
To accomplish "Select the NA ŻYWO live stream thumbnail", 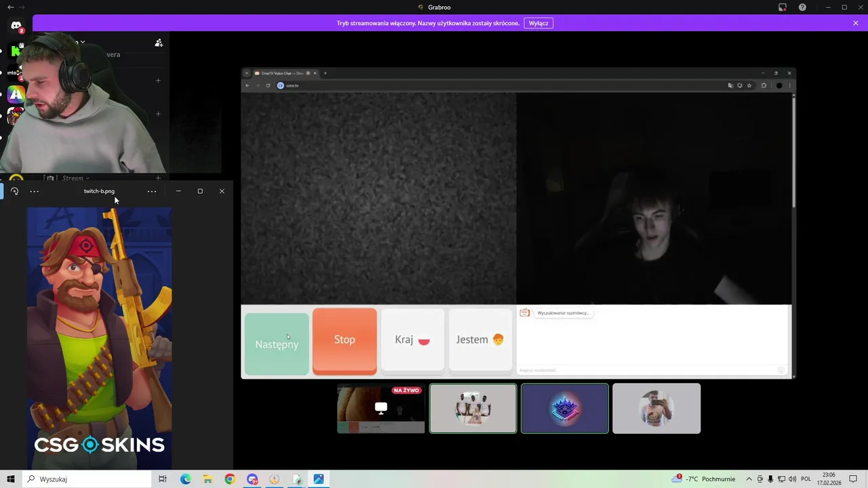I will [x=381, y=409].
